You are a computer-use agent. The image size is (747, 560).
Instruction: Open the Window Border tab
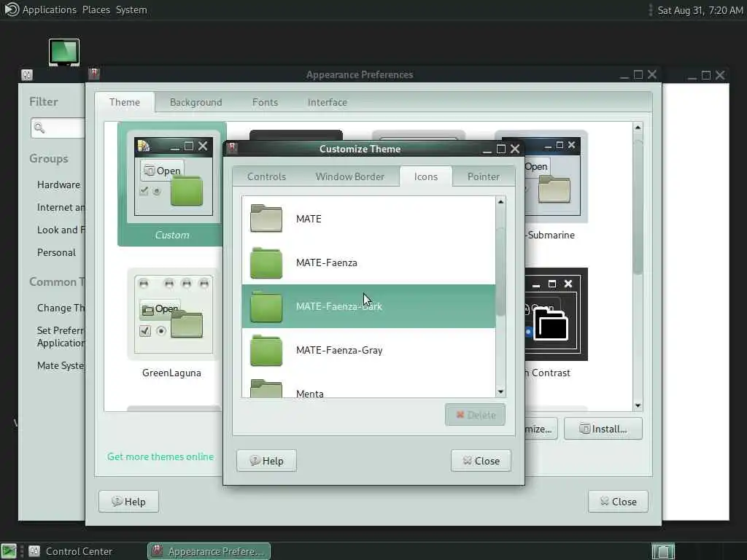349,176
